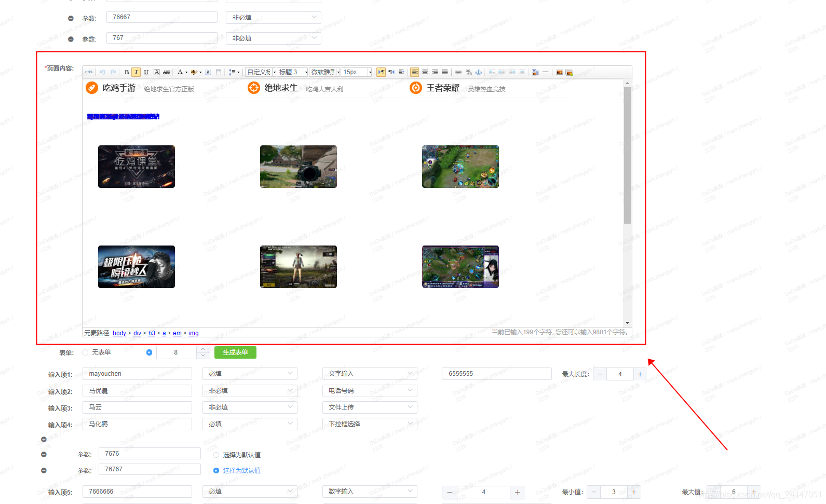This screenshot has width=826, height=504.
Task: Add a parameter with the plus circle
Action: 44,439
